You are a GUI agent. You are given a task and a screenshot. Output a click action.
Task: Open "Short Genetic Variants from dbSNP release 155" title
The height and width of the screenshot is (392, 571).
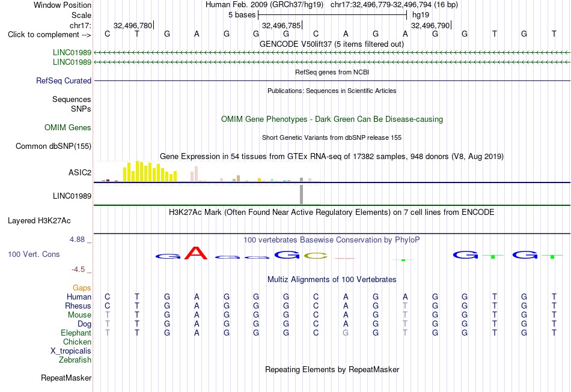pos(332,137)
